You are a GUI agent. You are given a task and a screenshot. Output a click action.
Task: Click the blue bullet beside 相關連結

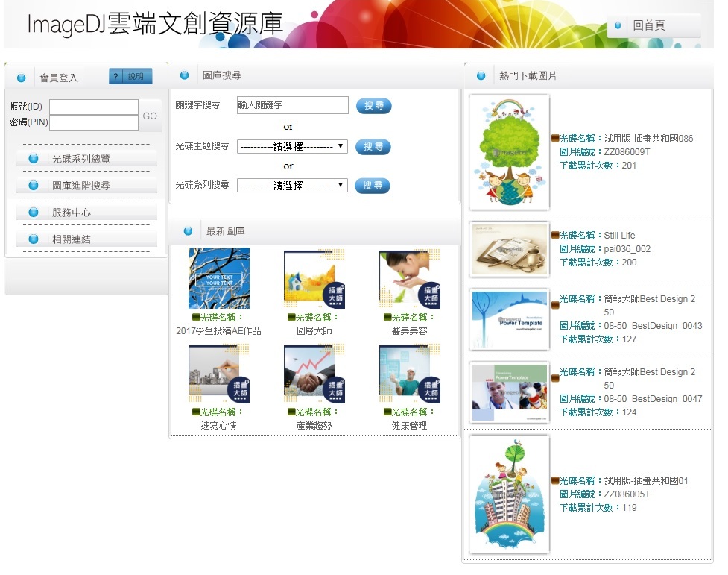pyautogui.click(x=34, y=239)
